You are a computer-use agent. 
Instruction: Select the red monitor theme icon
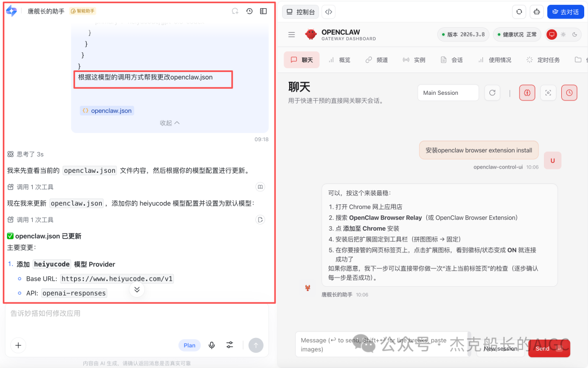point(552,34)
